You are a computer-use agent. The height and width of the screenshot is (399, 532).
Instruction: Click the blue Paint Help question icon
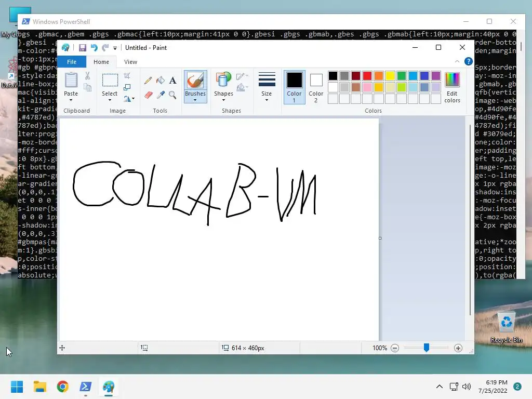(469, 61)
